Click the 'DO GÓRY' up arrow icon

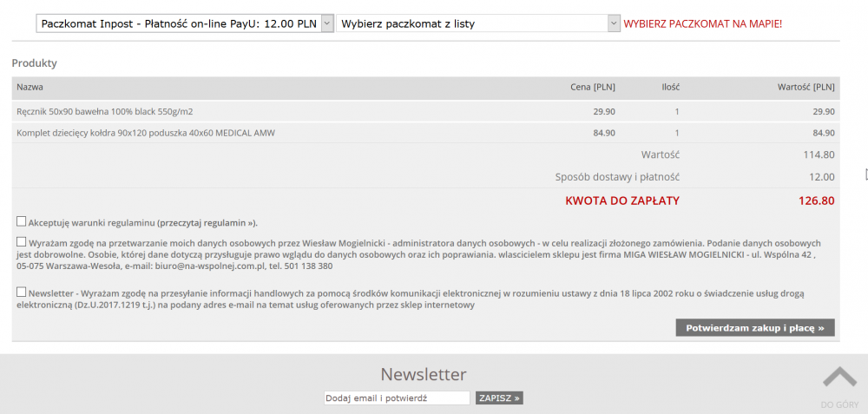839,377
